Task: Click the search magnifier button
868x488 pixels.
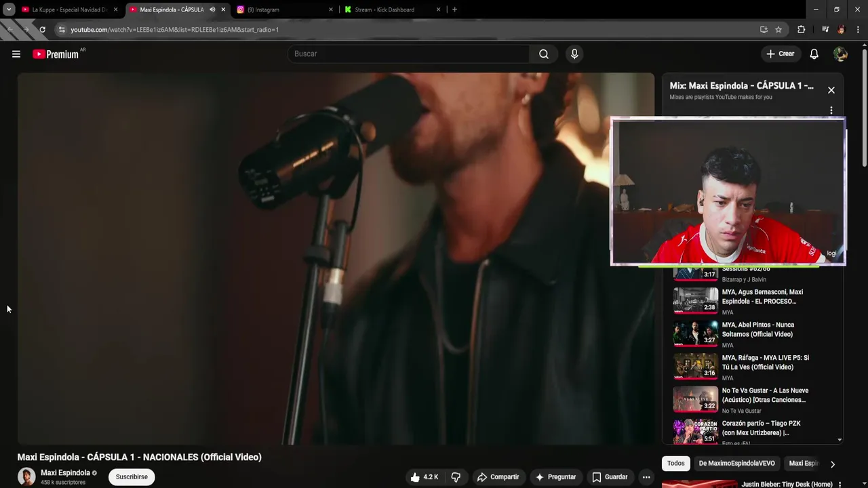Action: tap(544, 54)
